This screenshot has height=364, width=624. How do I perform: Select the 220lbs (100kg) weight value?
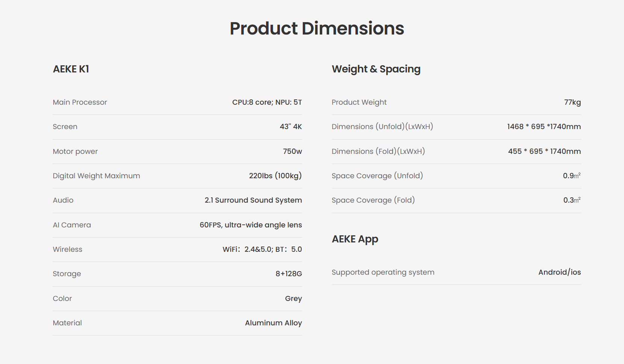(275, 176)
